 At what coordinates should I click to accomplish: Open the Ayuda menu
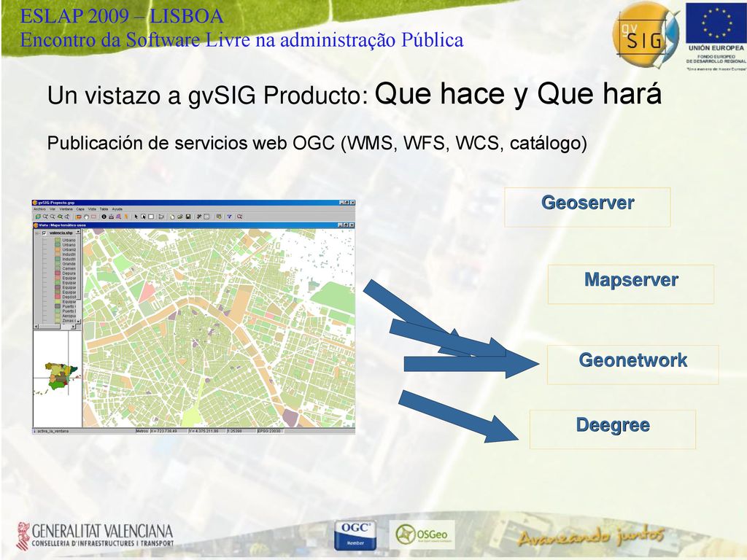tap(117, 209)
